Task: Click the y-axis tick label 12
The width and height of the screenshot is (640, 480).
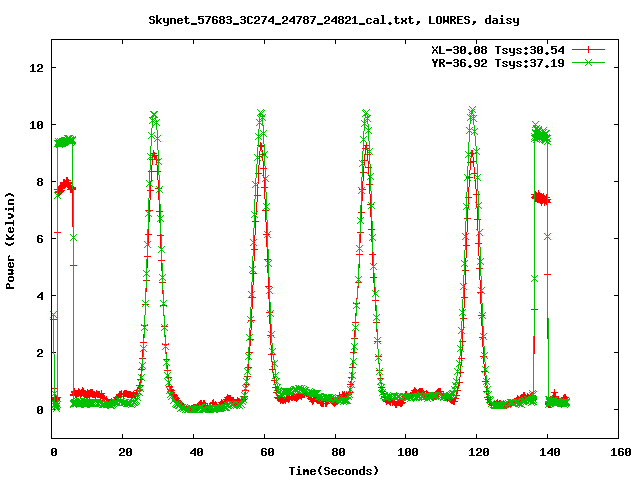Action: point(36,68)
